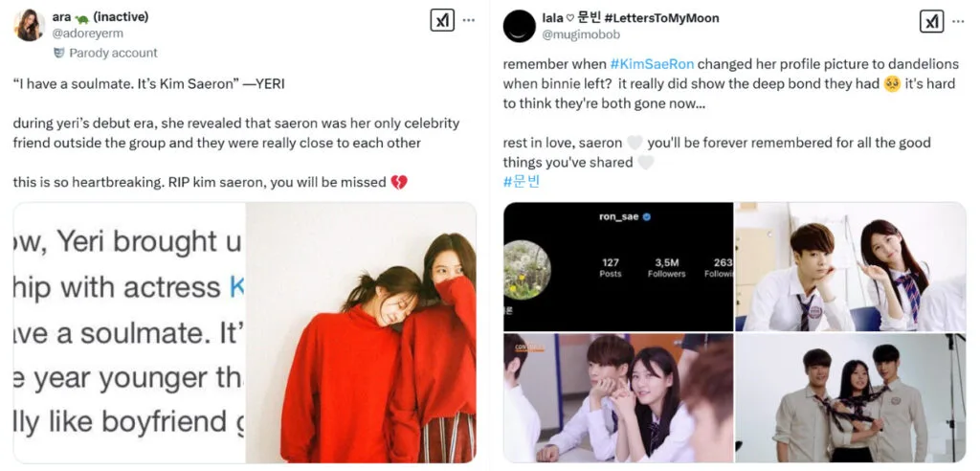Viewport: 980px width, 471px height.
Task: Open the ron_sae Instagram profile screenshot
Action: pos(618,267)
